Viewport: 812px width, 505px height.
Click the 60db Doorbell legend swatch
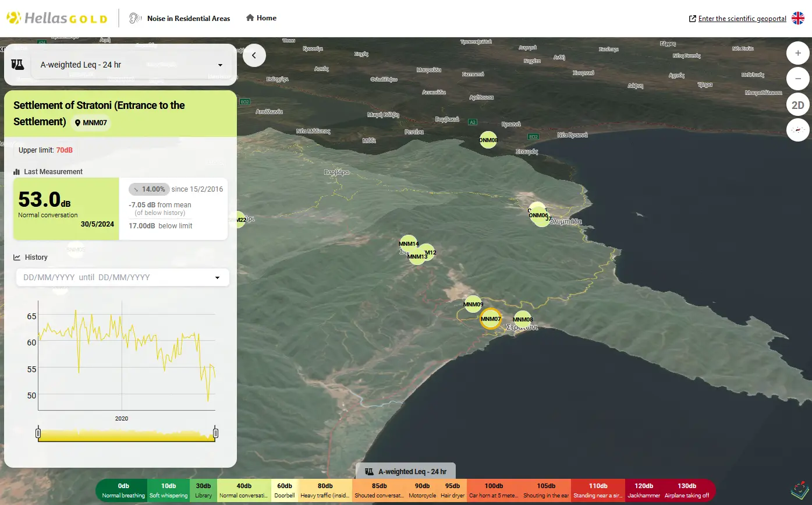click(x=285, y=490)
